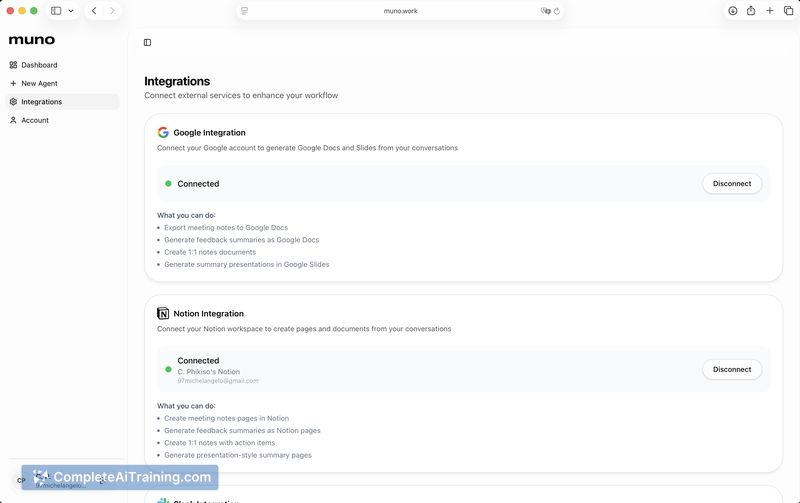Go forward with Safari forward arrow
Image resolution: width=800 pixels, height=503 pixels.
112,11
